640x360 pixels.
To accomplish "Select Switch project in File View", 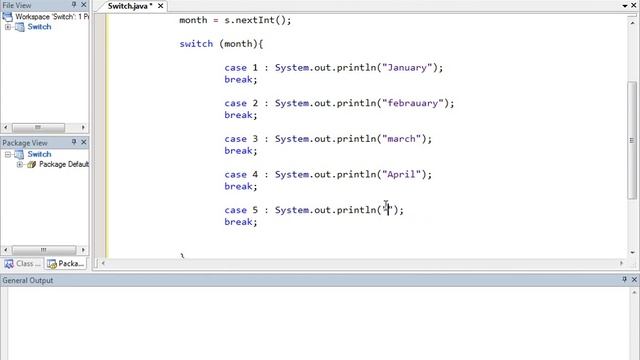I will 39,27.
